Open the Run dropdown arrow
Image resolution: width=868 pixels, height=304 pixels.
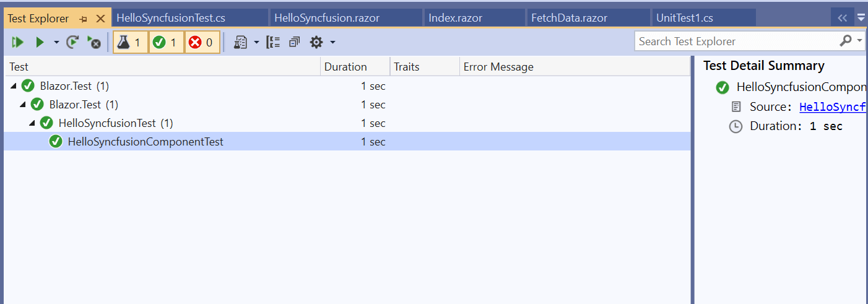point(56,42)
